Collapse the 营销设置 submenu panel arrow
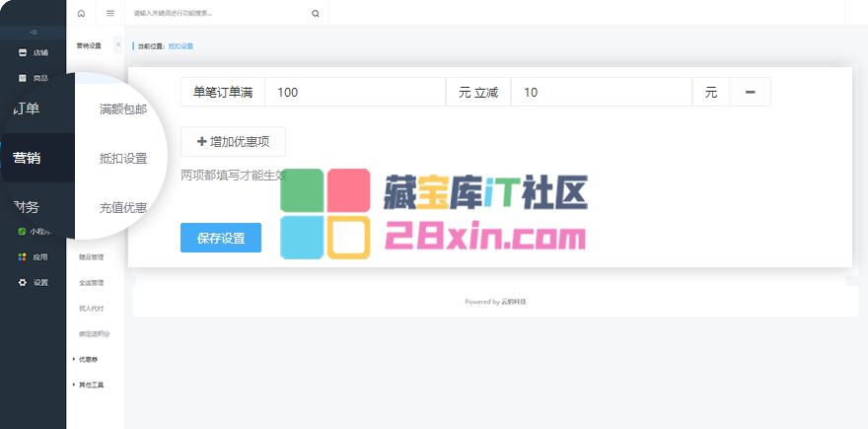Viewport: 868px width, 429px height. click(x=118, y=44)
